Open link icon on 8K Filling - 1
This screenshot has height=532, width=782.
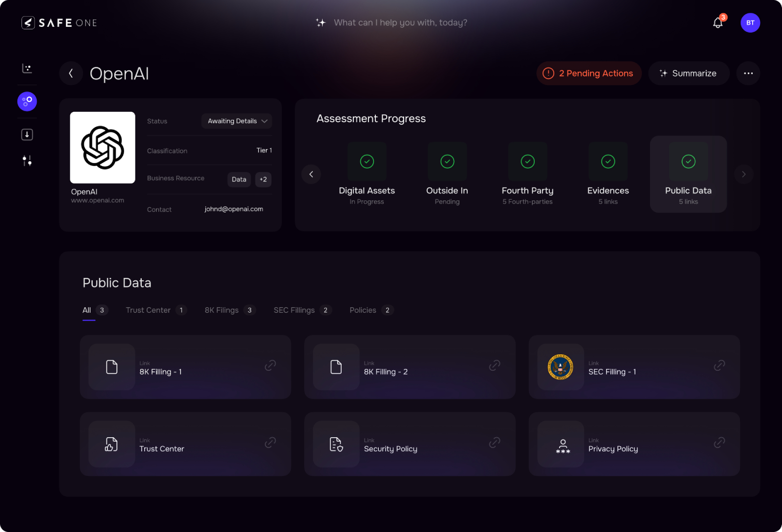(x=270, y=365)
